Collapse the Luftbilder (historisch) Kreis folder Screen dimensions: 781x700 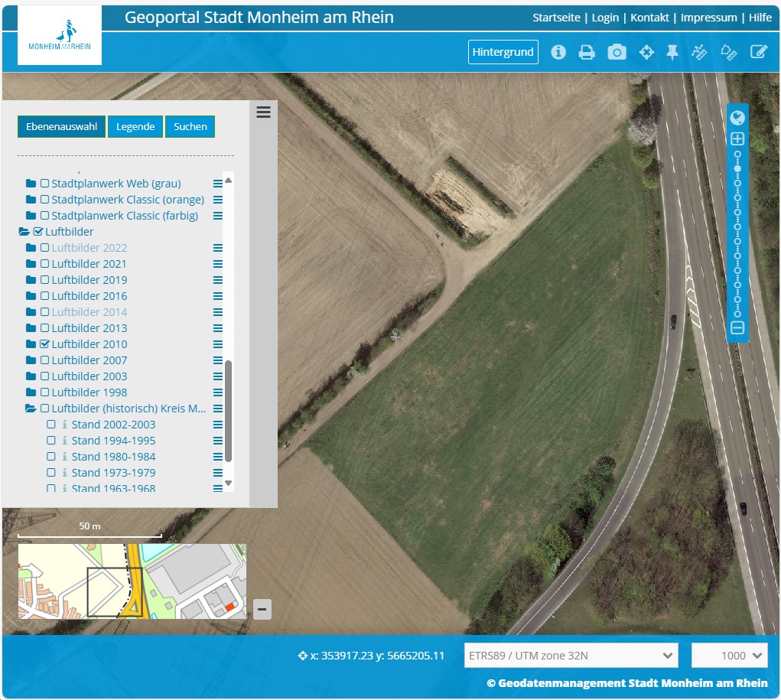tap(31, 409)
